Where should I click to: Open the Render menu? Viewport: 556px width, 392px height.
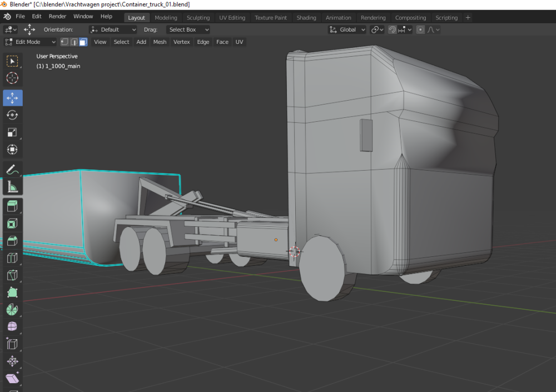(57, 17)
